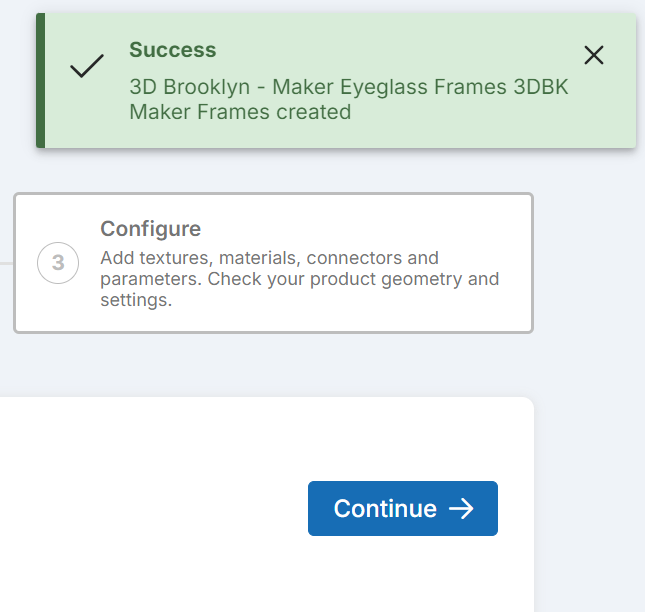
Task: Click the right arrow icon in Continue
Action: tap(461, 509)
